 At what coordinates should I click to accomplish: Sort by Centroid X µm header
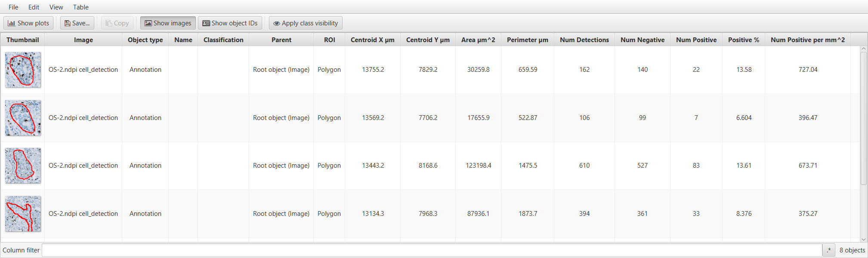[373, 40]
